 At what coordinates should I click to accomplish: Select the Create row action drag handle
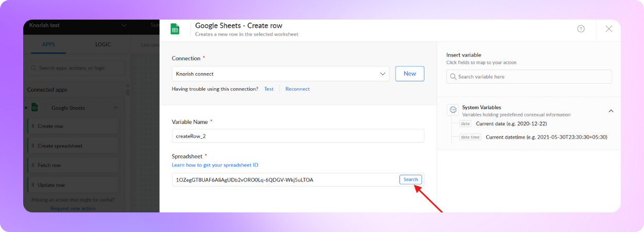click(33, 126)
